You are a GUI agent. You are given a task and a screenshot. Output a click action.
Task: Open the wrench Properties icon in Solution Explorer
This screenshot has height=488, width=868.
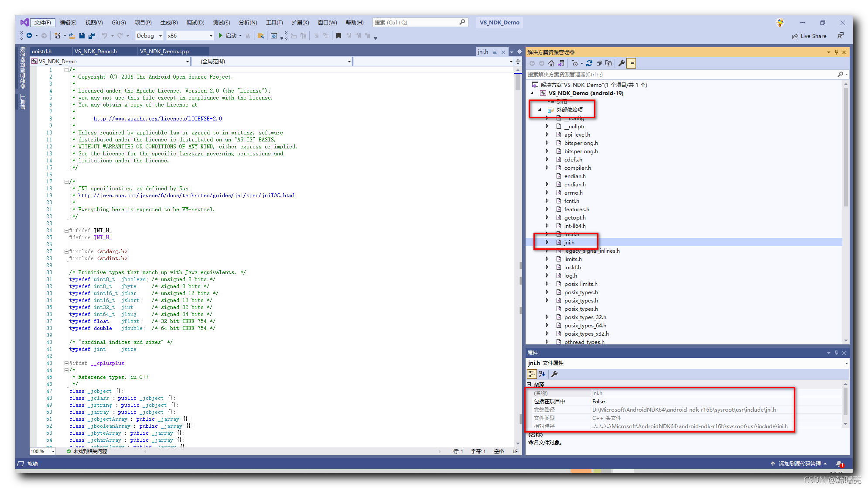(622, 63)
